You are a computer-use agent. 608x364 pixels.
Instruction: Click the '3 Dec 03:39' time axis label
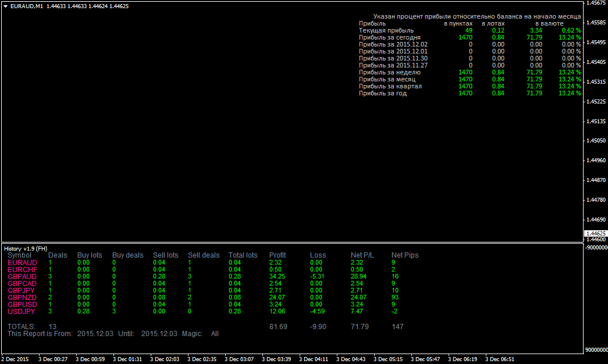click(x=276, y=359)
